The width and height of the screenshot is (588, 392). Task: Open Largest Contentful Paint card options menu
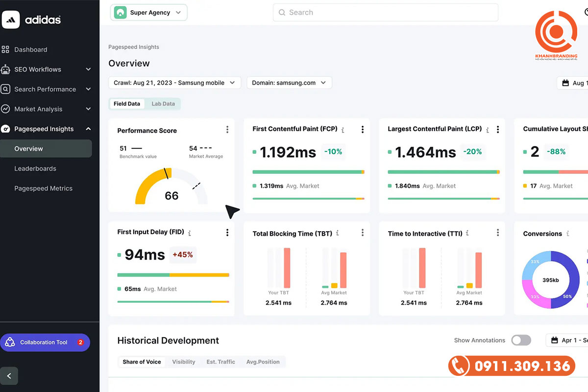point(497,130)
